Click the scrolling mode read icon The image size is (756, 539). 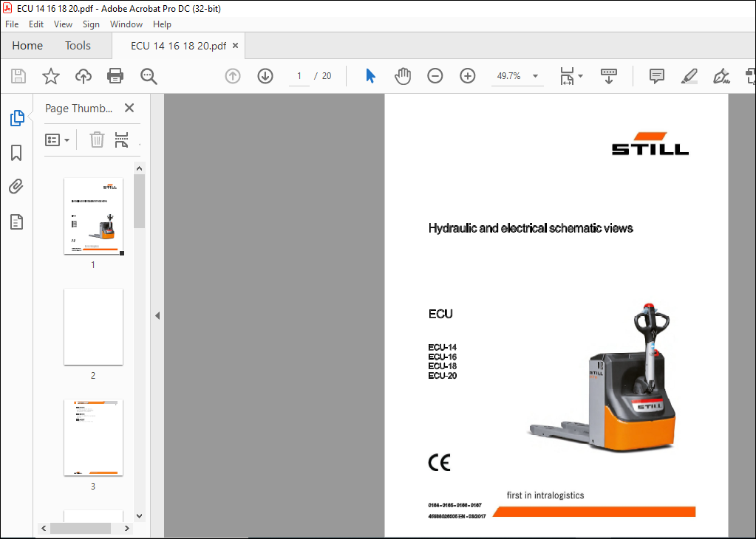pos(608,76)
